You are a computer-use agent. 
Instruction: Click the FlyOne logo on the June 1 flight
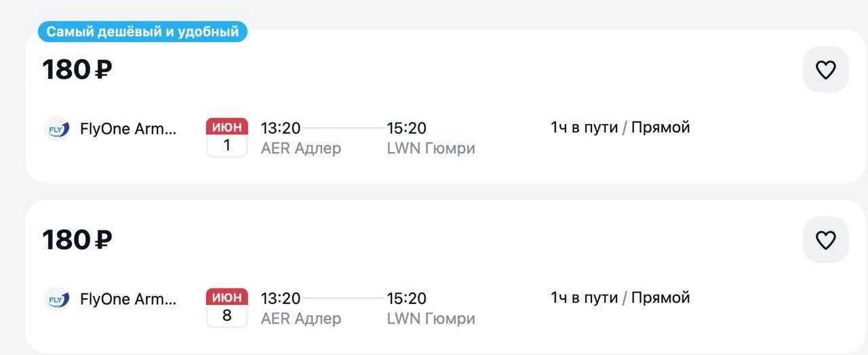coord(57,128)
